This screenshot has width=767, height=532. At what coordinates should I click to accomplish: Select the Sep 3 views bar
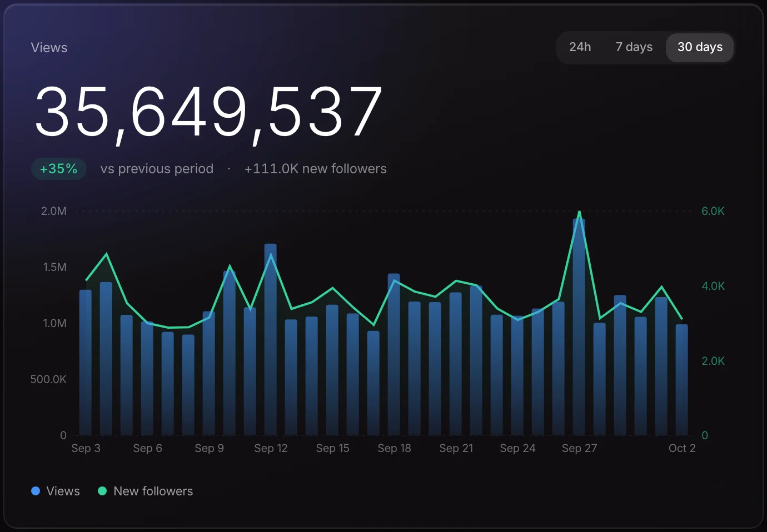tap(86, 363)
